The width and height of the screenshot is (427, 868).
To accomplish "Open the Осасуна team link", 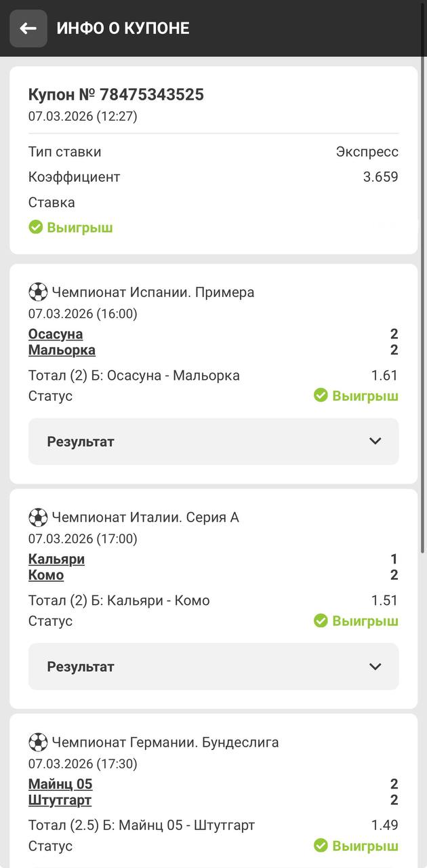I will pyautogui.click(x=56, y=334).
